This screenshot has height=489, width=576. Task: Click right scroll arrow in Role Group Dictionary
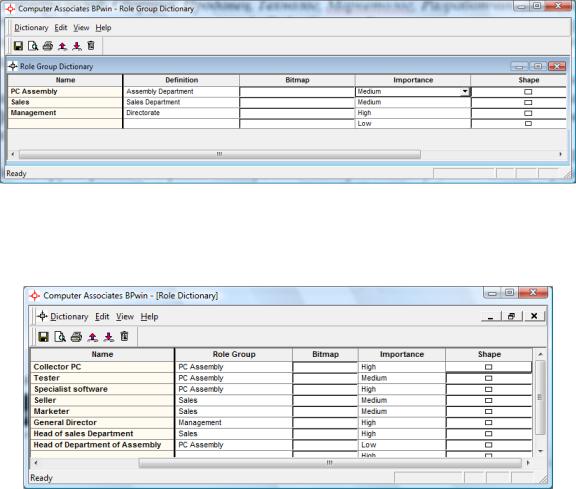561,154
